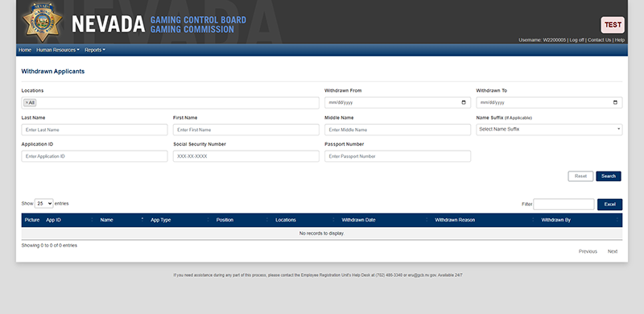644x314 pixels.
Task: Open the Help link
Action: tap(619, 40)
